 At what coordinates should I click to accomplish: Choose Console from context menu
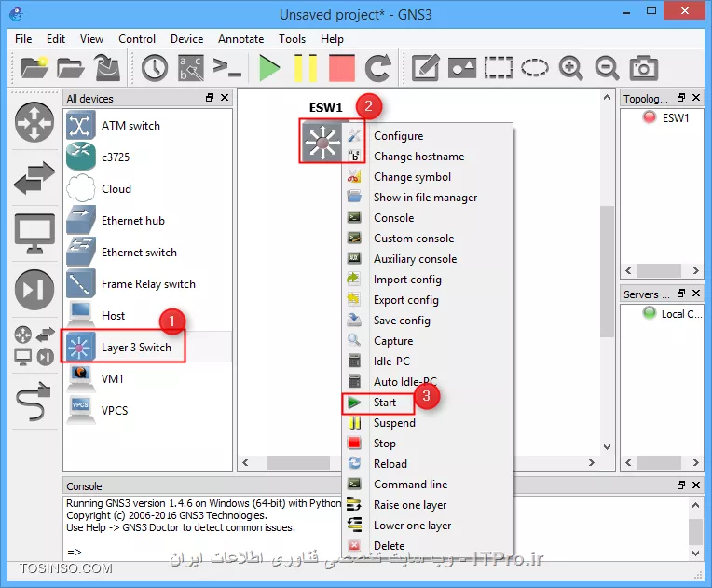point(427,218)
